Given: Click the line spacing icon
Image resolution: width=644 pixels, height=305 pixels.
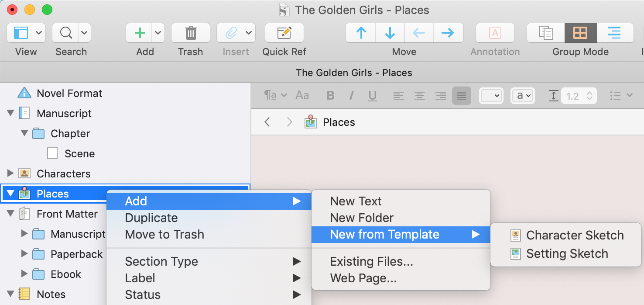Looking at the screenshot, I should point(553,95).
